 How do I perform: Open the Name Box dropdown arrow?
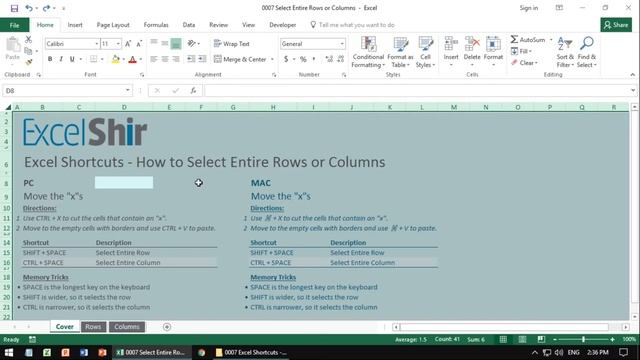tap(128, 91)
